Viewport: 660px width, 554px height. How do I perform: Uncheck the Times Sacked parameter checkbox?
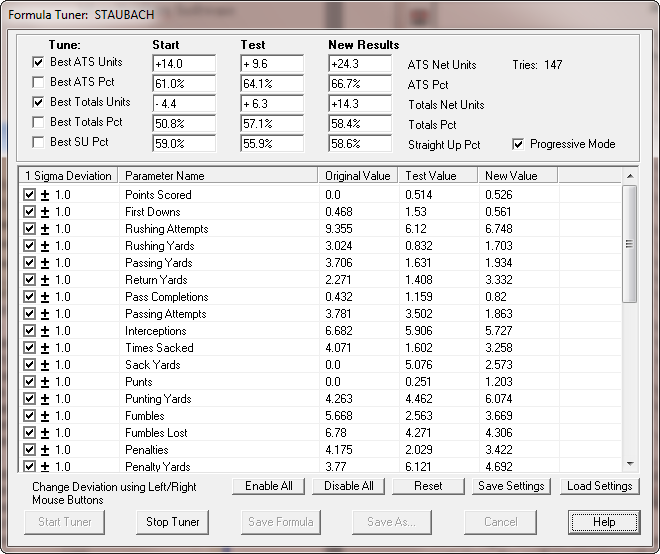[x=29, y=348]
